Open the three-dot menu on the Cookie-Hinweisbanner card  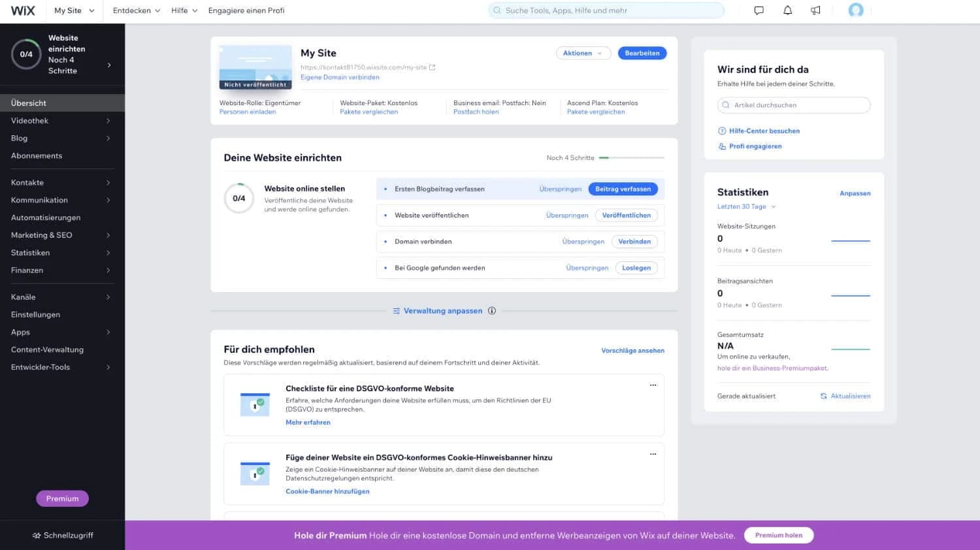tap(653, 453)
